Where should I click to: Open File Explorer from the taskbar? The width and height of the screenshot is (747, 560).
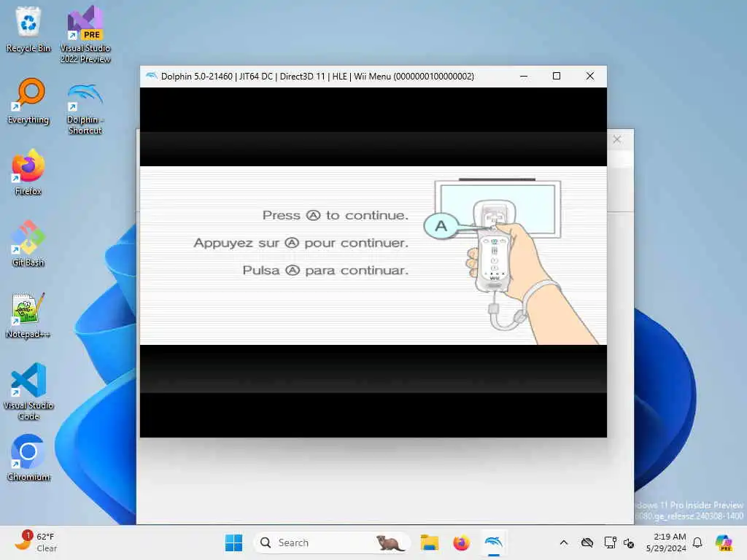click(429, 542)
